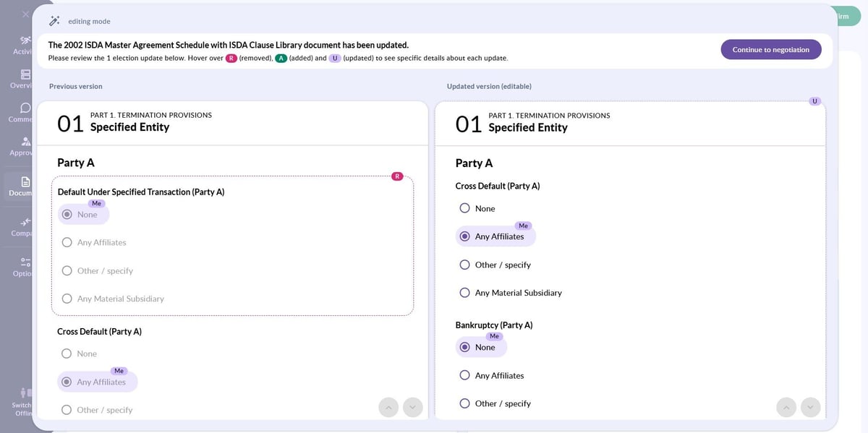Click the Updated version (editable) label
Viewport: 868px width, 433px height.
pos(489,86)
